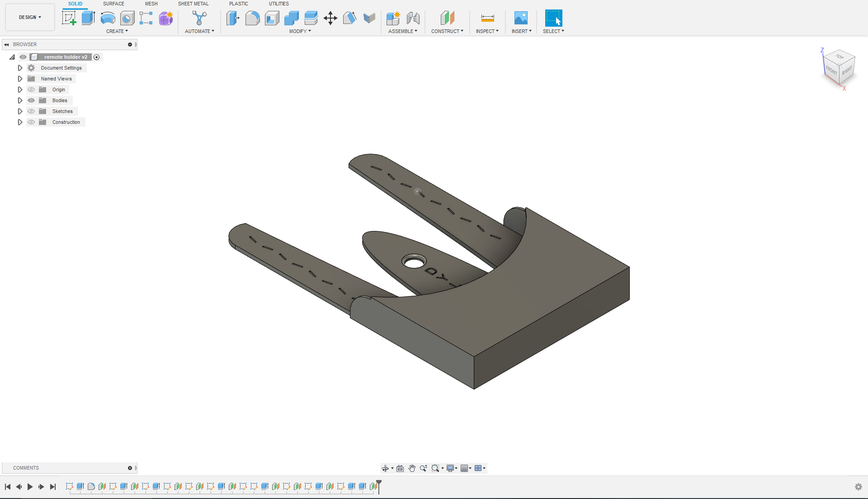Viewport: 868px width, 499px height.
Task: Switch to the UTILITIES tab
Action: pyautogui.click(x=279, y=4)
